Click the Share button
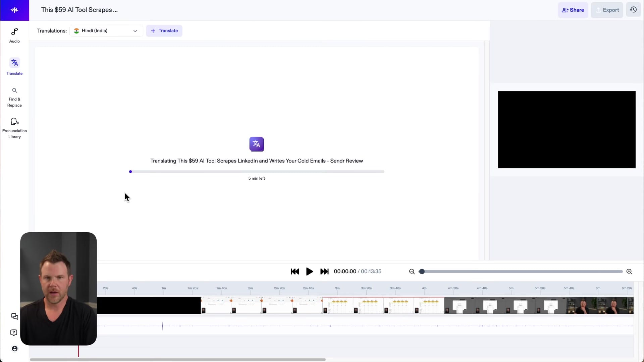This screenshot has height=362, width=644. pos(573,10)
